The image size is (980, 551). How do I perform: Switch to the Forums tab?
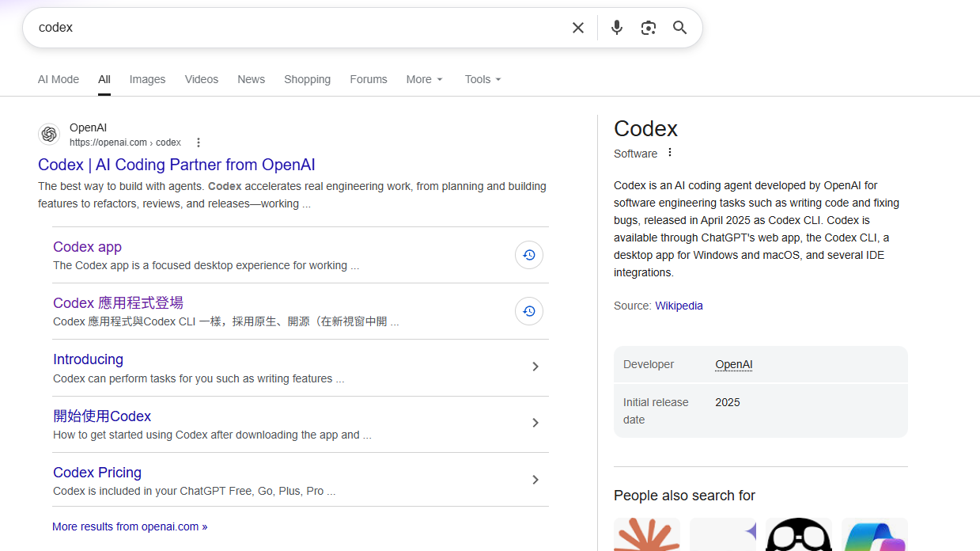369,79
